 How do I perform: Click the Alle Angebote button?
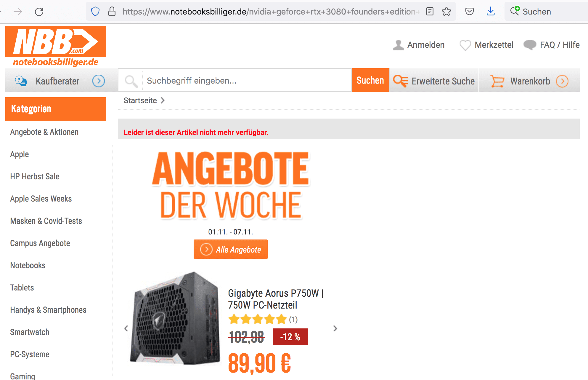(x=231, y=249)
